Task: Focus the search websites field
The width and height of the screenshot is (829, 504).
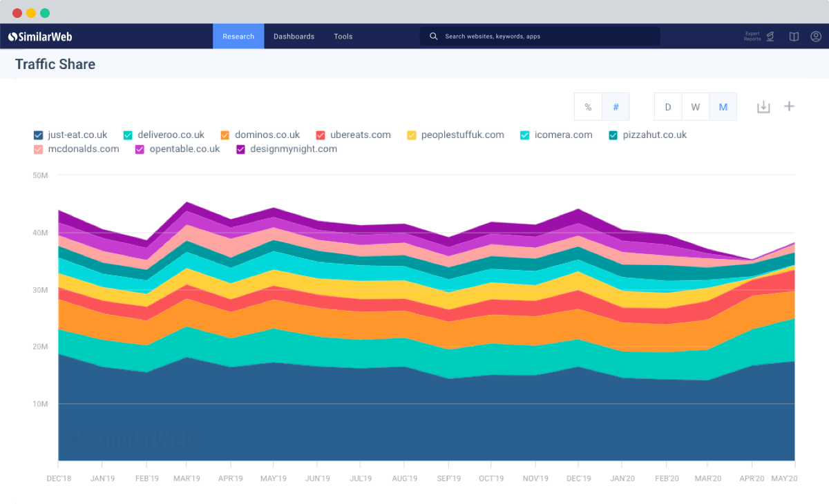Action: click(540, 37)
